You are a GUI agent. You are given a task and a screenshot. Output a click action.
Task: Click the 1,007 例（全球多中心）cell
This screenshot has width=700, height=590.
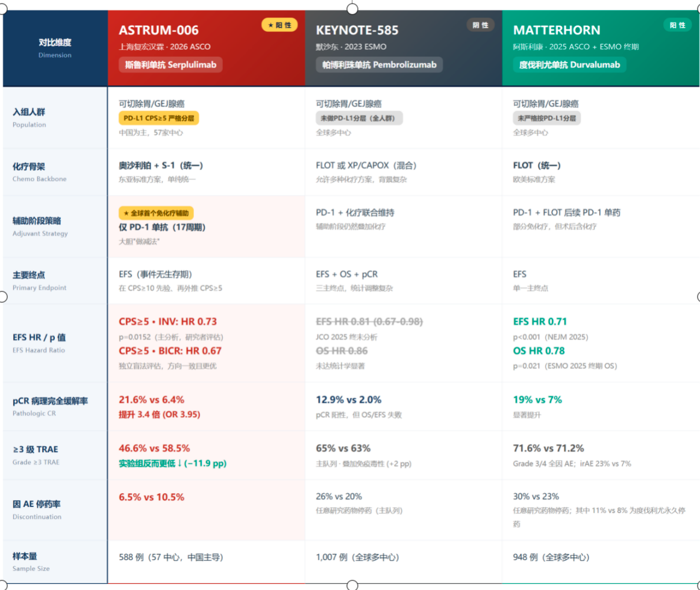tap(358, 557)
